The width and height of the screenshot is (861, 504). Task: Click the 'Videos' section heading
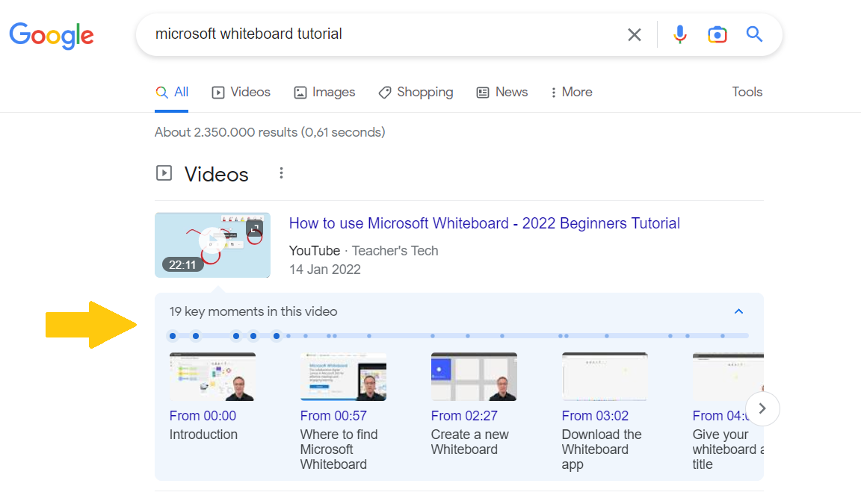216,175
